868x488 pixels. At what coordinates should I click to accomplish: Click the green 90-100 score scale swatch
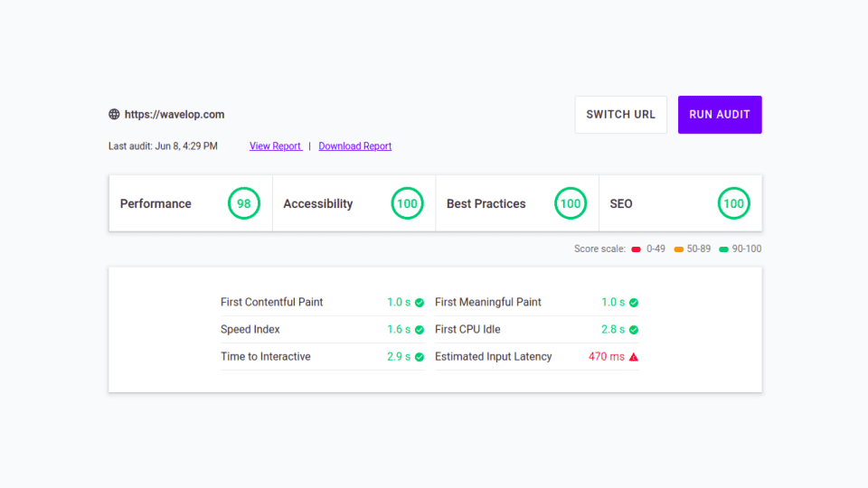723,249
